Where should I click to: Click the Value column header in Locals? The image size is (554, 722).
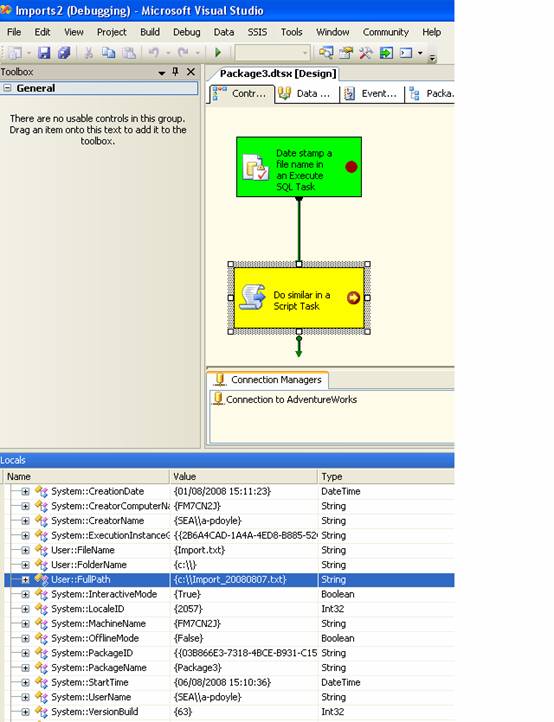[x=244, y=477]
